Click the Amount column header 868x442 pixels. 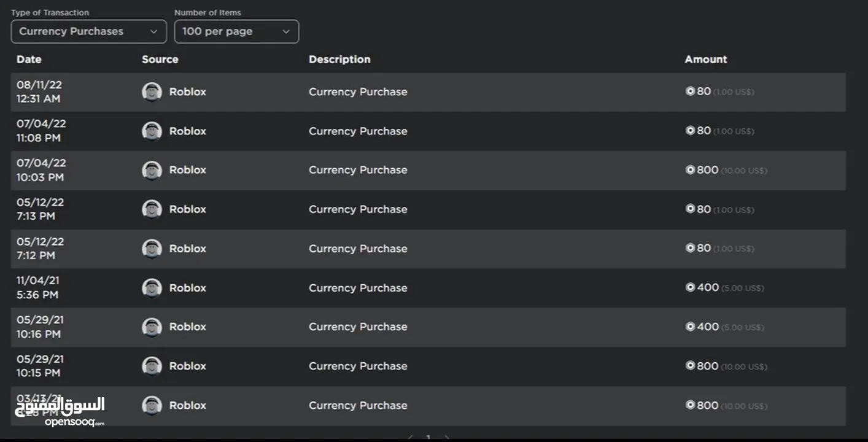(x=706, y=60)
